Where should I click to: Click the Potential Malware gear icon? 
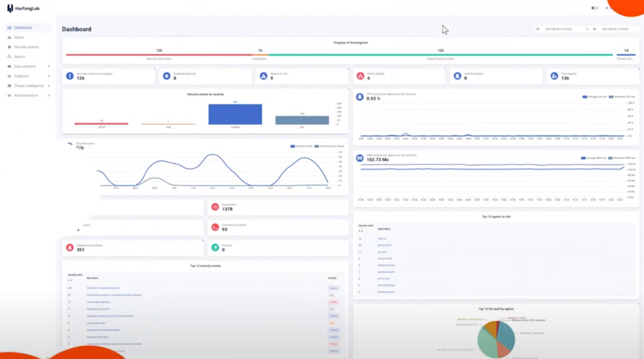(x=166, y=76)
